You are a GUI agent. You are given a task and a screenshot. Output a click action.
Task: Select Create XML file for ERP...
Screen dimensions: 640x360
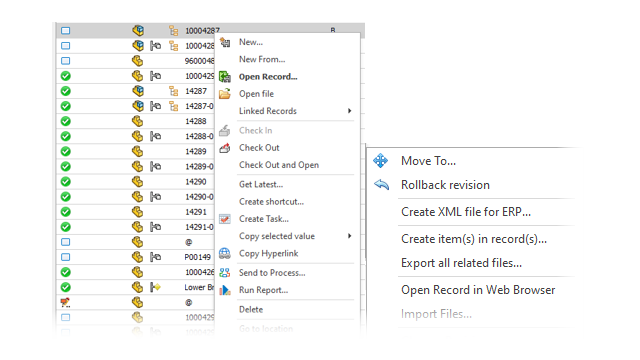tap(466, 212)
